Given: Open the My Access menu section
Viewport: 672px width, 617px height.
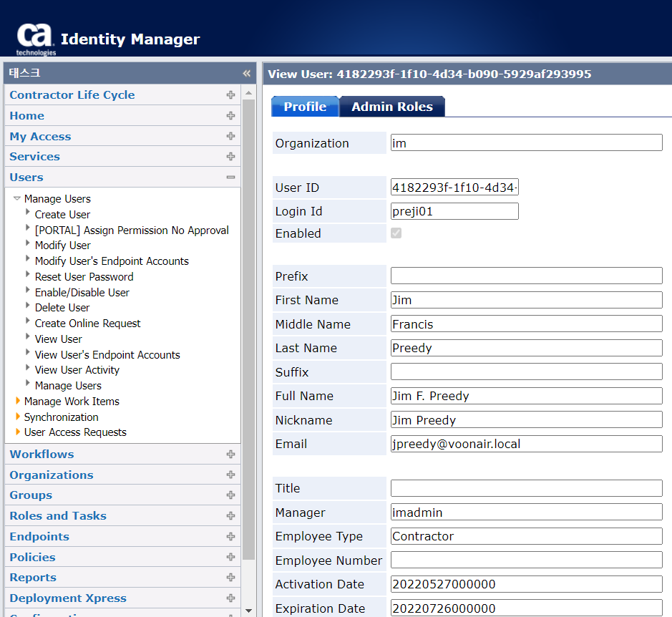Looking at the screenshot, I should 40,136.
